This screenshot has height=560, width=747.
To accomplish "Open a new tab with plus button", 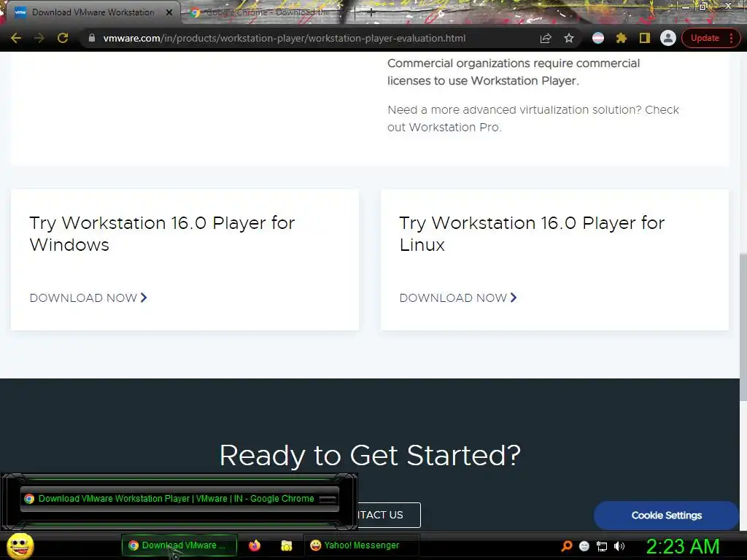I will point(371,12).
